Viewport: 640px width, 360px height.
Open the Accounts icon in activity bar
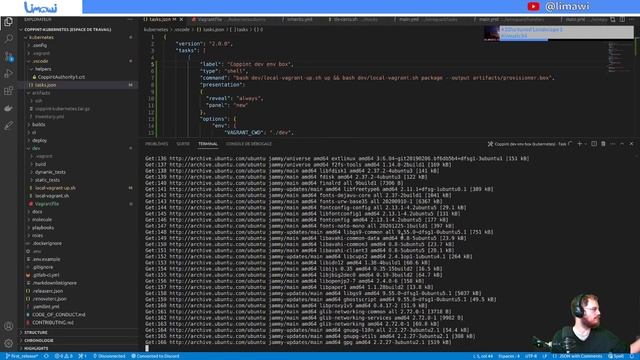[x=8, y=326]
